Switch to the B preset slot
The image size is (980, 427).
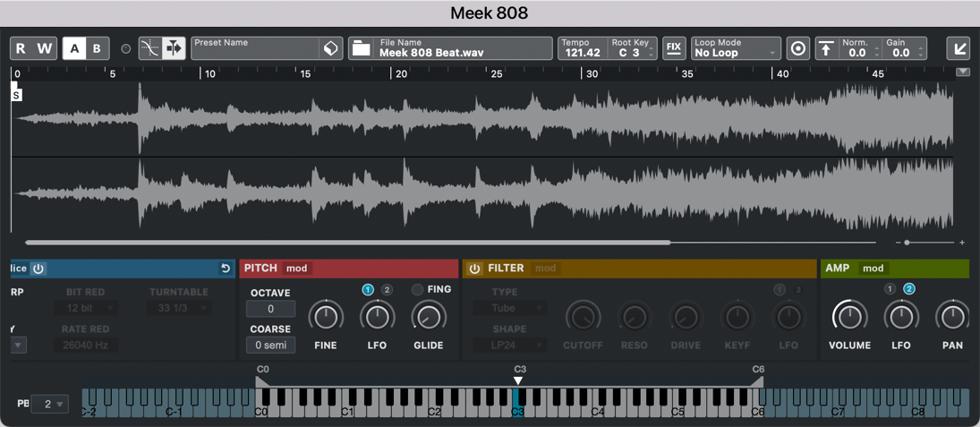click(97, 48)
